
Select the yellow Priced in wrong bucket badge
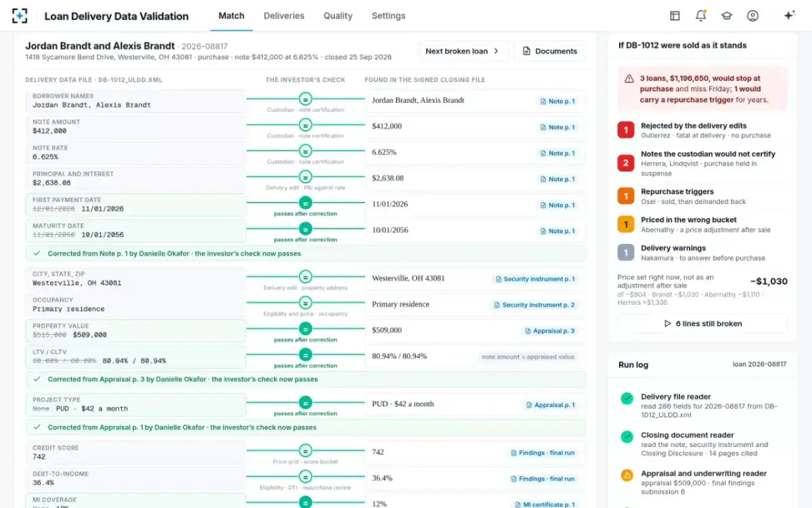[x=626, y=224]
